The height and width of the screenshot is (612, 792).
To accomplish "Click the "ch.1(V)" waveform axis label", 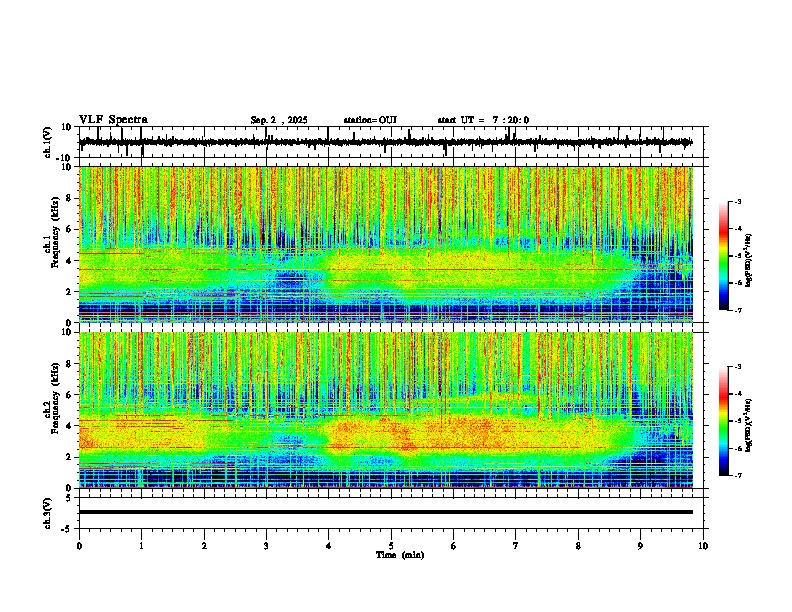I will (x=48, y=142).
